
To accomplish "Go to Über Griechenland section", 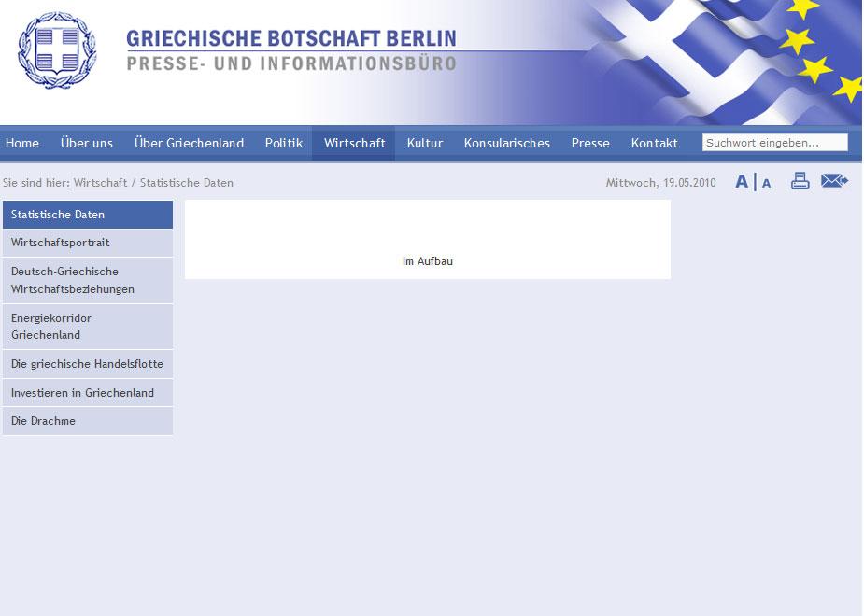I will (x=189, y=143).
